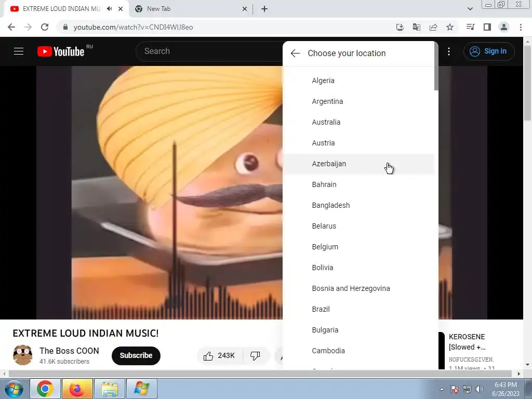
Task: Choose Belarus from the location list
Action: (358, 226)
